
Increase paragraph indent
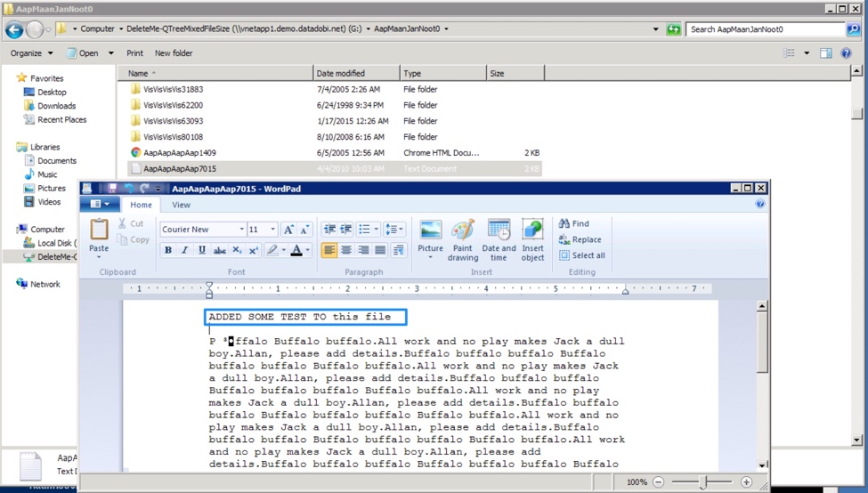(345, 230)
